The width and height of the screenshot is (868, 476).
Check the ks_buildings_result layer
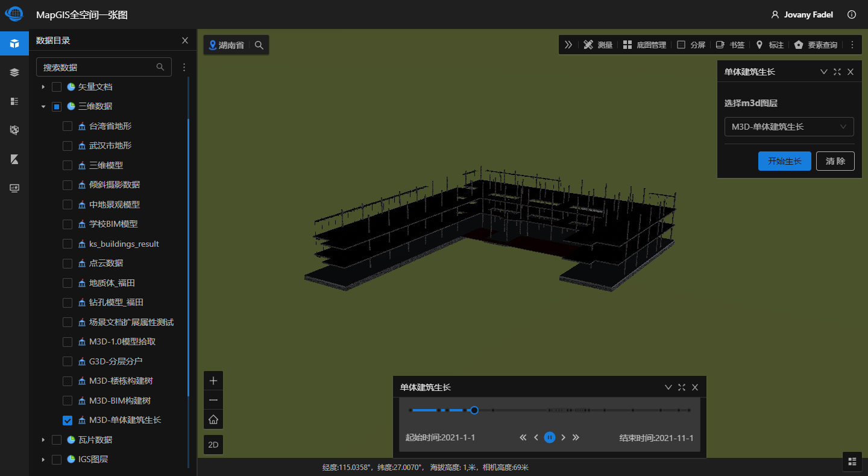coord(68,244)
